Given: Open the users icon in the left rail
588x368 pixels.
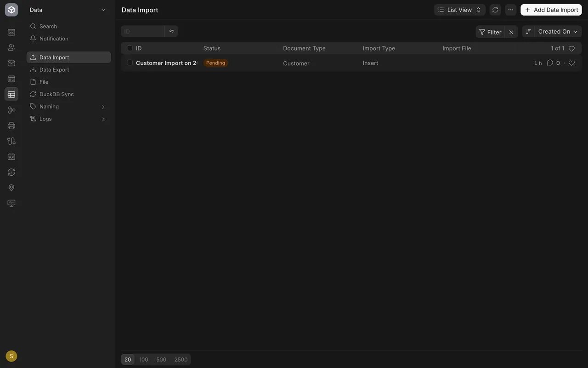Looking at the screenshot, I should (11, 47).
